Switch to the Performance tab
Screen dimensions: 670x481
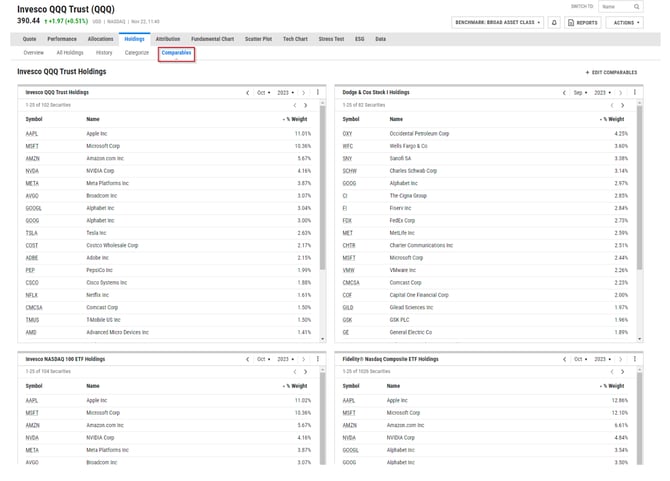coord(62,39)
